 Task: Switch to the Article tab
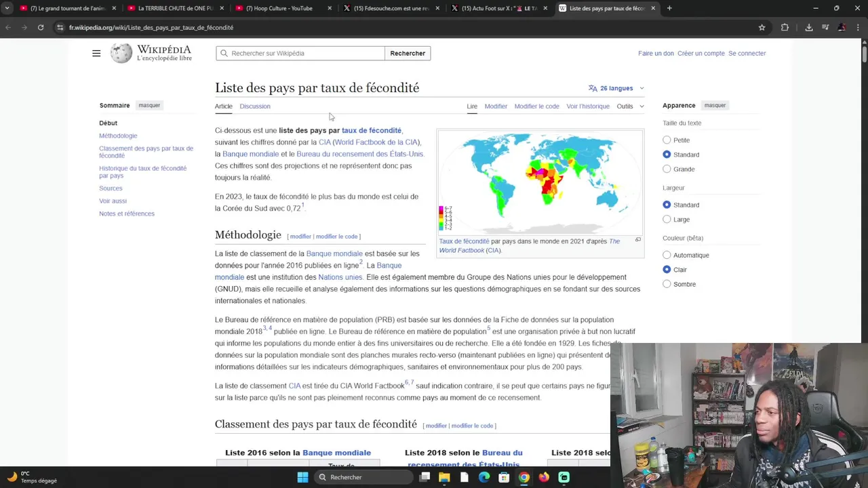[x=224, y=106]
